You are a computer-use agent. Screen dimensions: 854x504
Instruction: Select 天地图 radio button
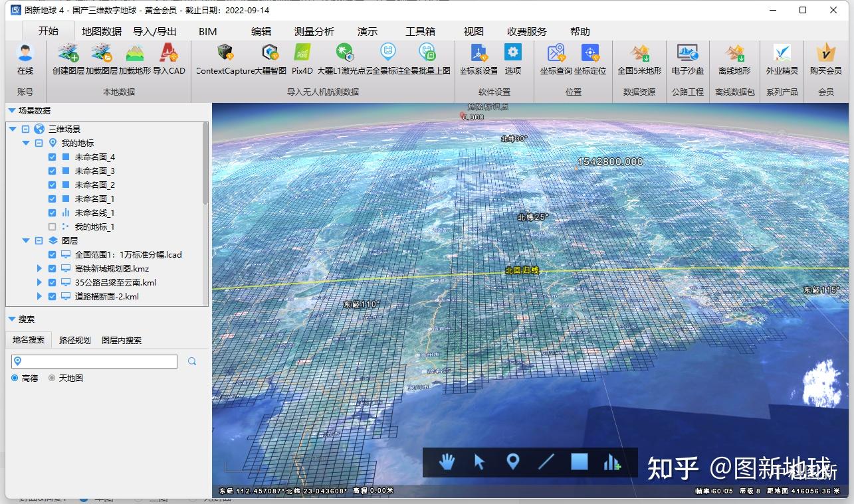(52, 378)
